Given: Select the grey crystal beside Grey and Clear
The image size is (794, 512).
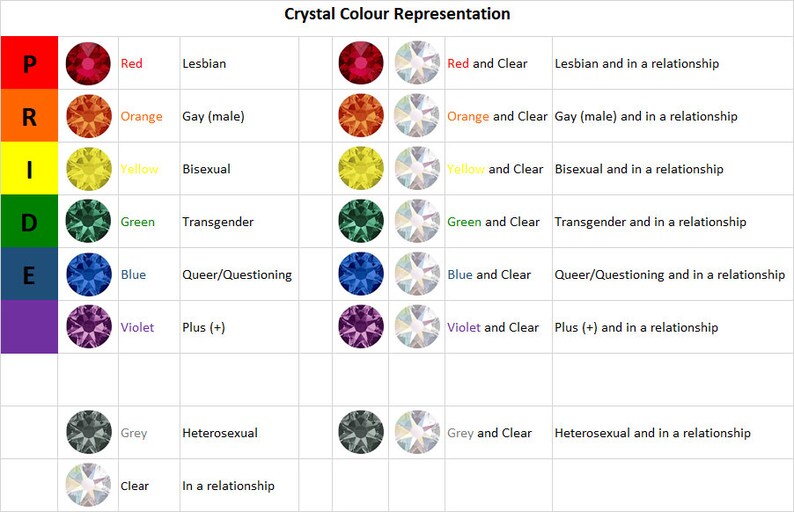Looking at the screenshot, I should click(361, 432).
